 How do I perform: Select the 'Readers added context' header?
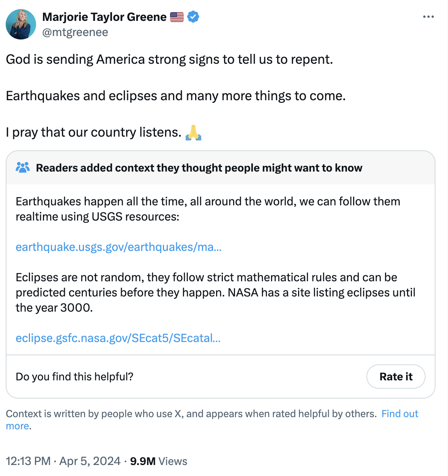click(199, 168)
